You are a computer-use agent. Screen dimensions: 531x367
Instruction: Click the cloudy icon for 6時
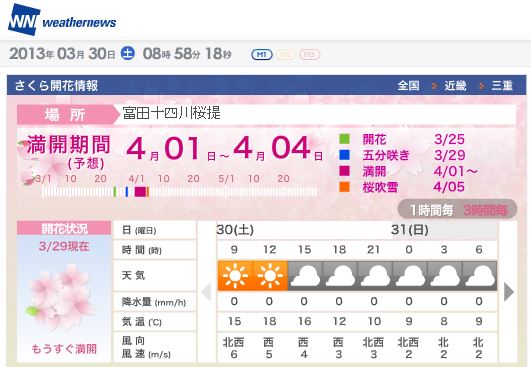[x=480, y=276]
